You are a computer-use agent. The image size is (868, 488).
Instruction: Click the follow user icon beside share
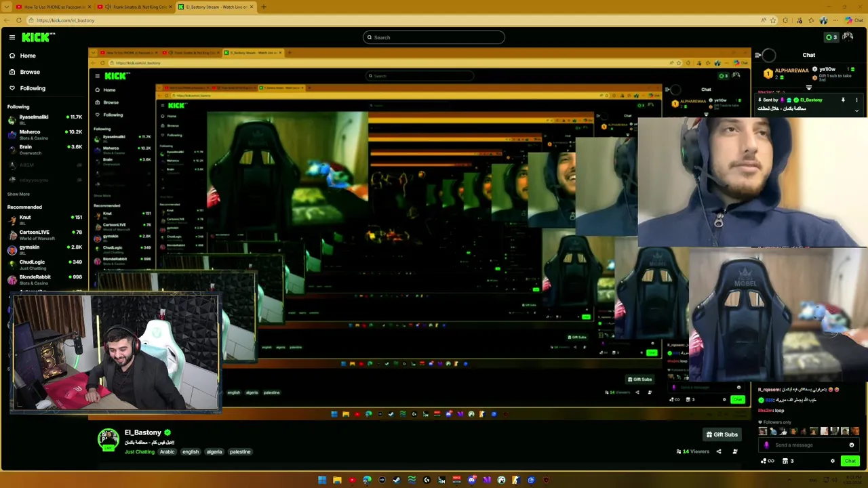pos(735,451)
